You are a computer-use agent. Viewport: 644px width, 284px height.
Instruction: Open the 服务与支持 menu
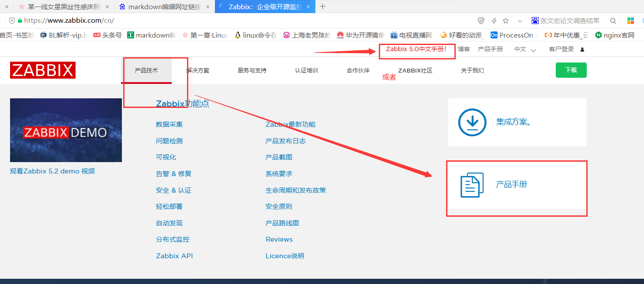point(252,70)
